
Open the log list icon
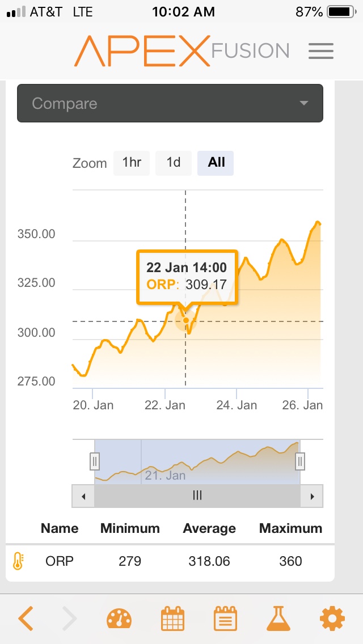pyautogui.click(x=225, y=618)
